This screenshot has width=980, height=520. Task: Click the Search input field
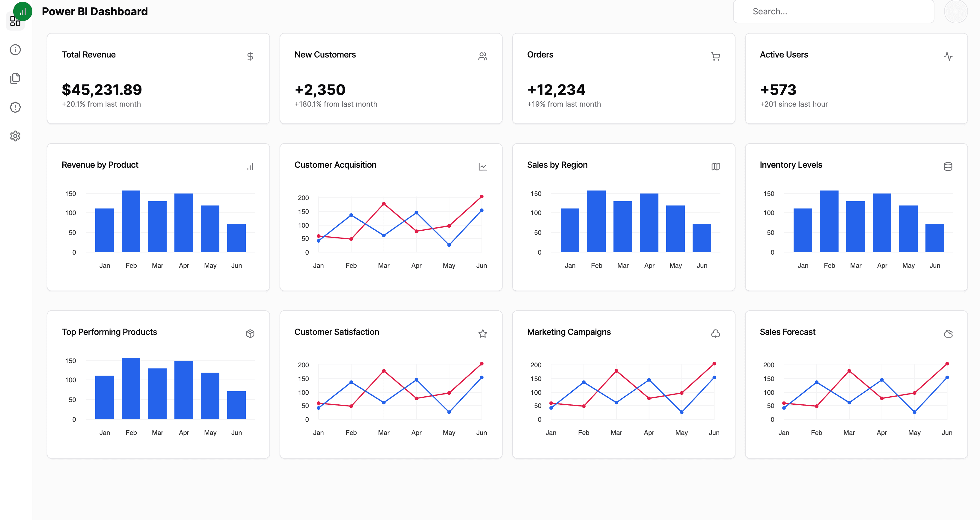point(833,11)
